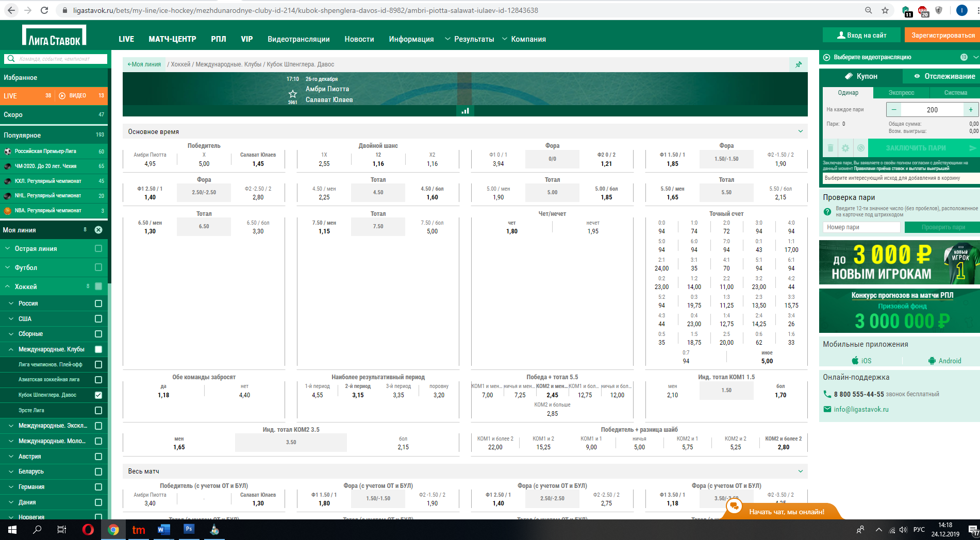
Task: Uncheck the Кубок Шпенглера. Давос checkbox
Action: click(x=98, y=395)
